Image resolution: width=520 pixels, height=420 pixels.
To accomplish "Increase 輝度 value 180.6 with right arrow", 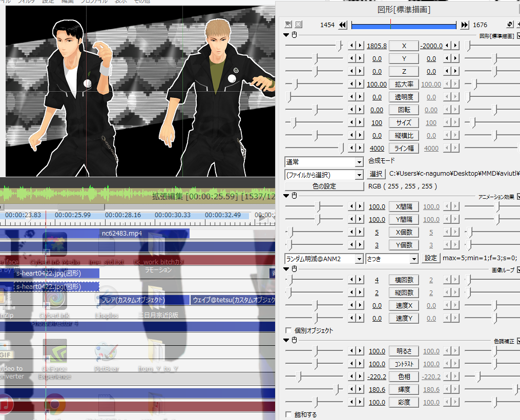I will pyautogui.click(x=360, y=389).
